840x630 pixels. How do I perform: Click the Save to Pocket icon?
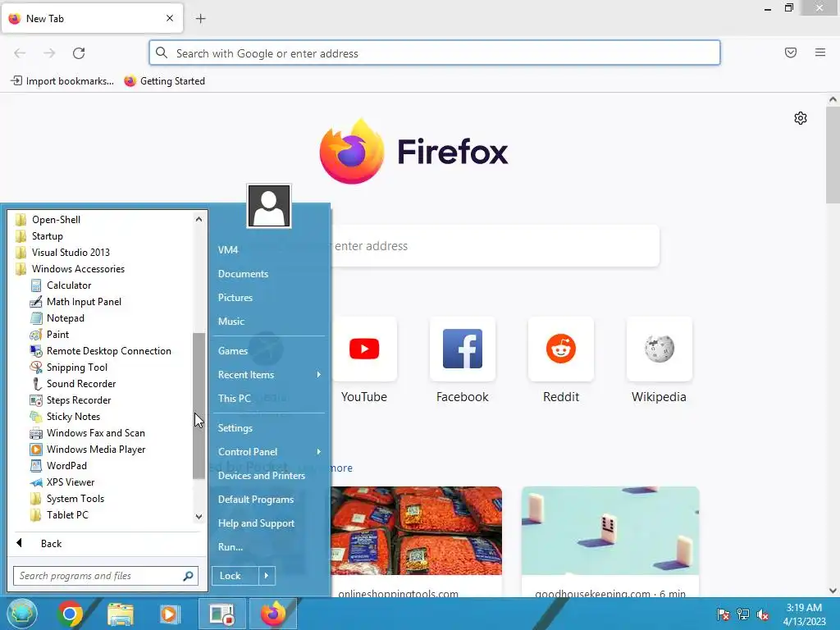(x=791, y=52)
